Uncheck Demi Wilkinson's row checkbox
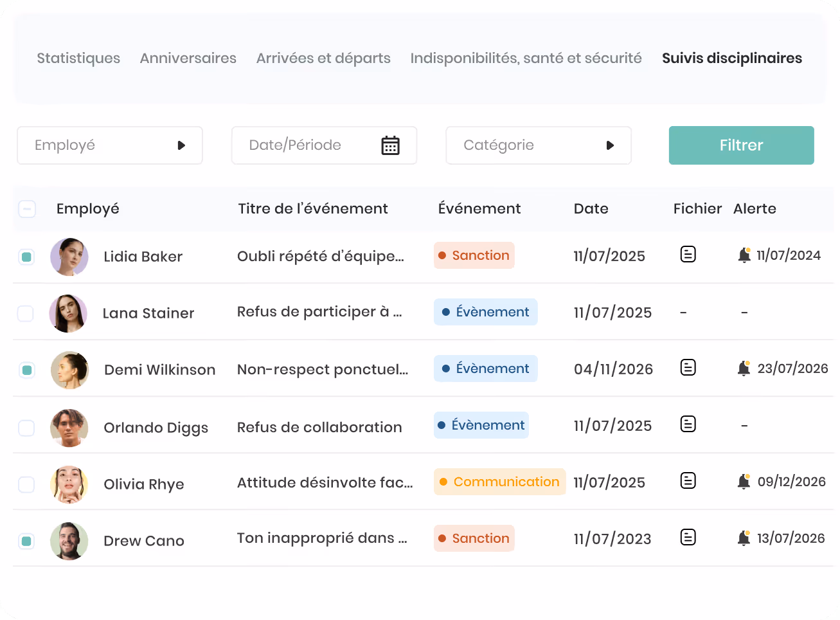840x620 pixels. (26, 370)
